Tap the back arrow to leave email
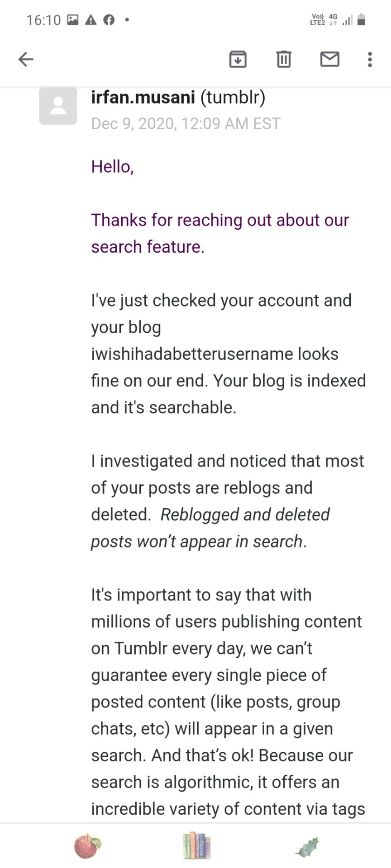This screenshot has height=868, width=391. [26, 59]
